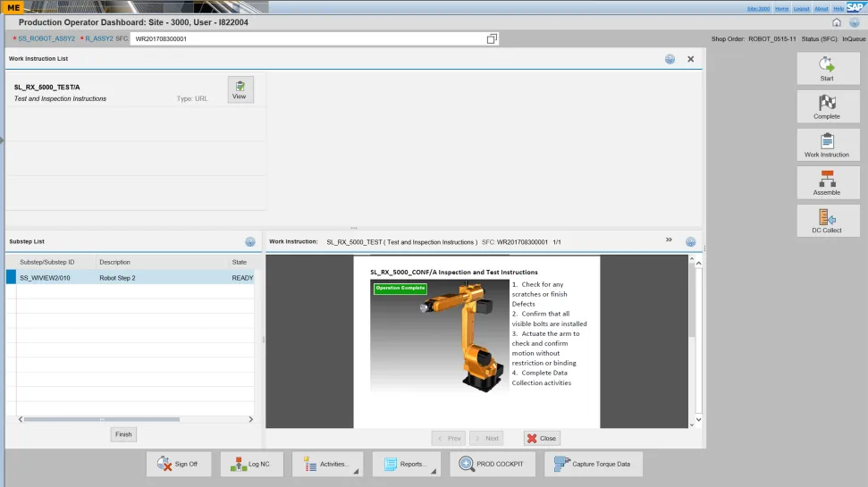Click the Log NC button
This screenshot has height=487, width=868.
250,464
